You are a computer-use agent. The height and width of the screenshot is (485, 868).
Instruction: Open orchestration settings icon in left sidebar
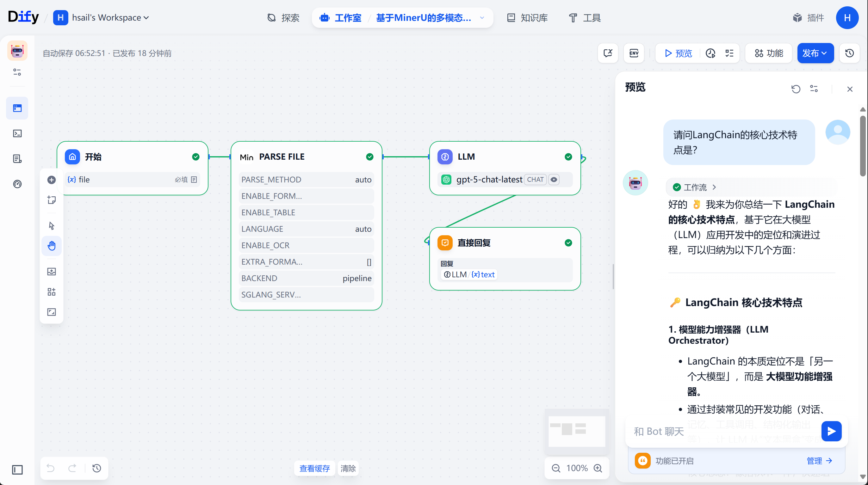(x=17, y=72)
